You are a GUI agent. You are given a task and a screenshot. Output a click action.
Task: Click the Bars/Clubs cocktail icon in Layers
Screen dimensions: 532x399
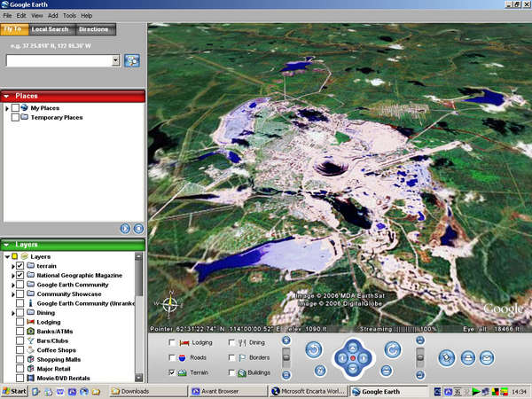(x=30, y=340)
